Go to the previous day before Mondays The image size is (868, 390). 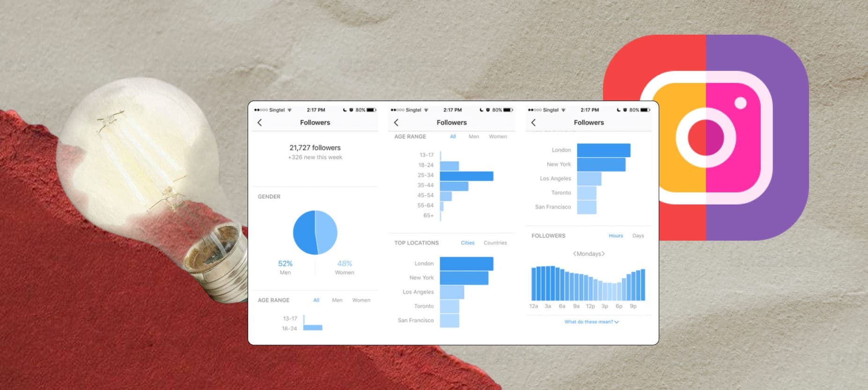coord(574,254)
